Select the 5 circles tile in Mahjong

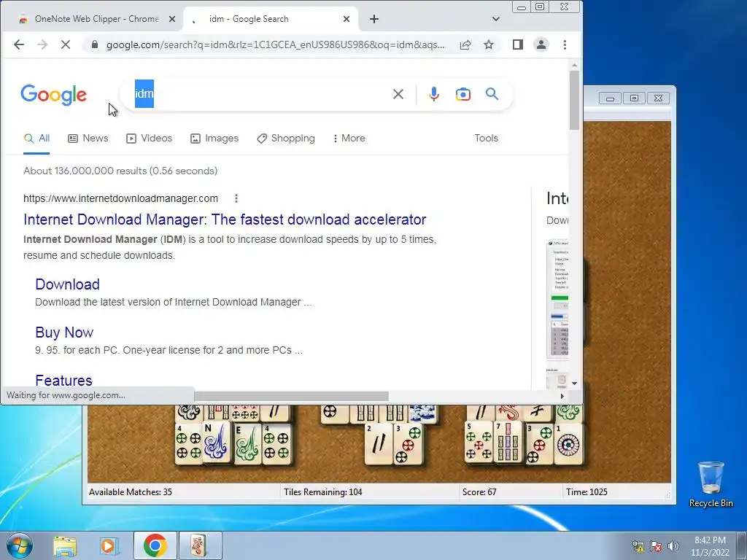point(479,442)
